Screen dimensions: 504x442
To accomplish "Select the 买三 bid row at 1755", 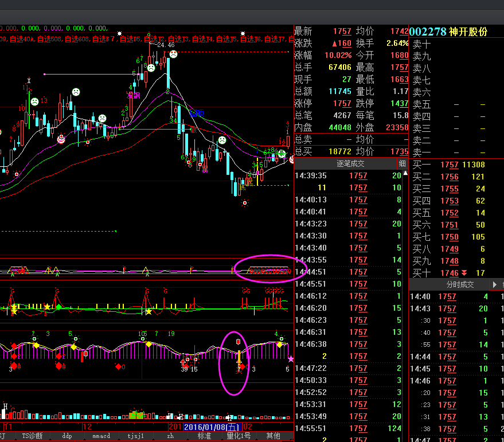I will (x=456, y=189).
